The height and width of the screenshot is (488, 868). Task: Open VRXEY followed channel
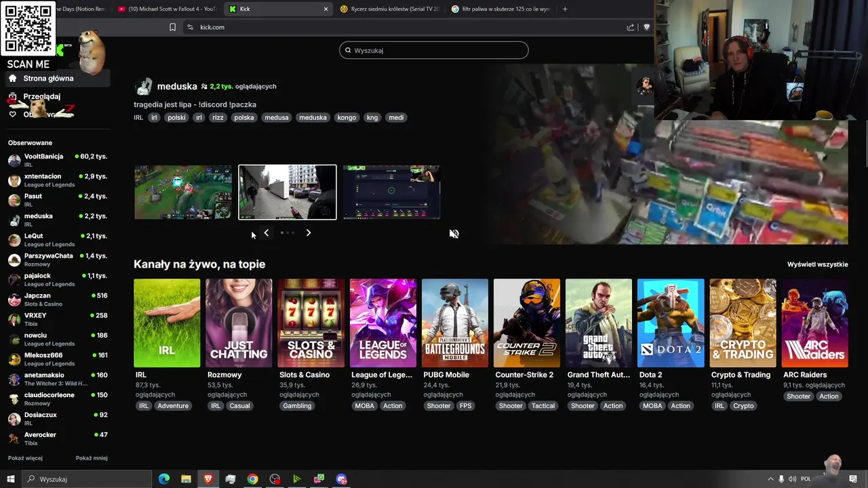58,319
